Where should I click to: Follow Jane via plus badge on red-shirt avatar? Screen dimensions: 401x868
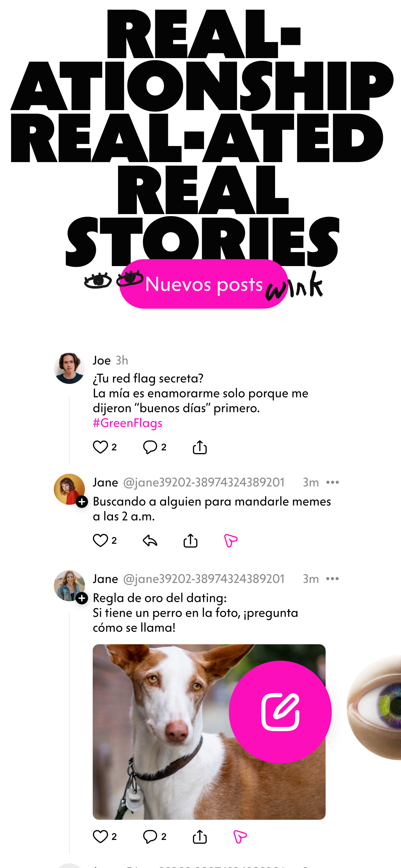(x=82, y=502)
